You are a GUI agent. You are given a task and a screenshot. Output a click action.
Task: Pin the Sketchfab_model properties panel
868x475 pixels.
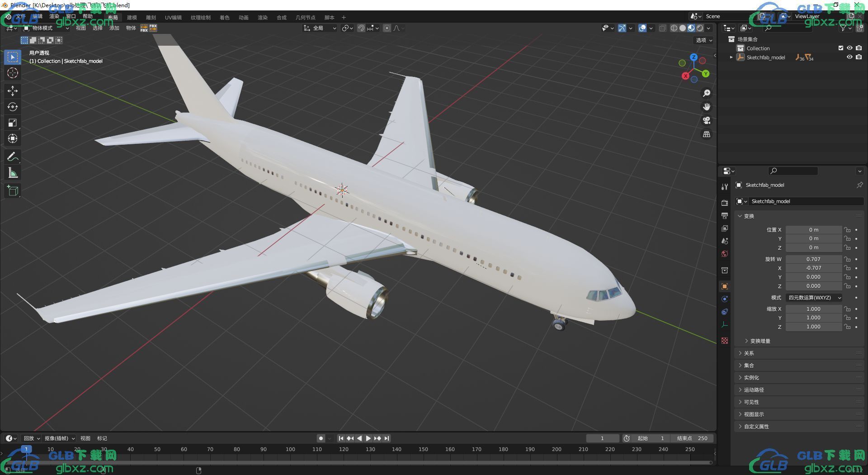tap(859, 185)
